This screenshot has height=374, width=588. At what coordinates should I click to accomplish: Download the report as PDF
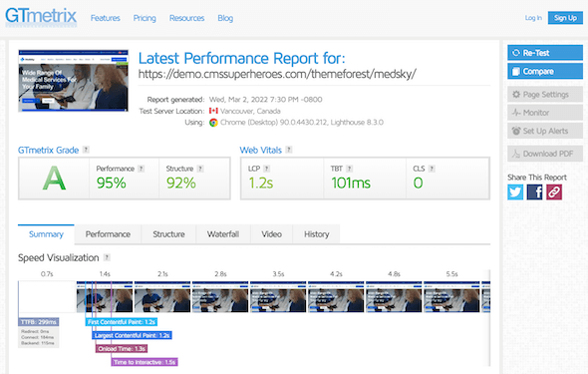coord(545,154)
